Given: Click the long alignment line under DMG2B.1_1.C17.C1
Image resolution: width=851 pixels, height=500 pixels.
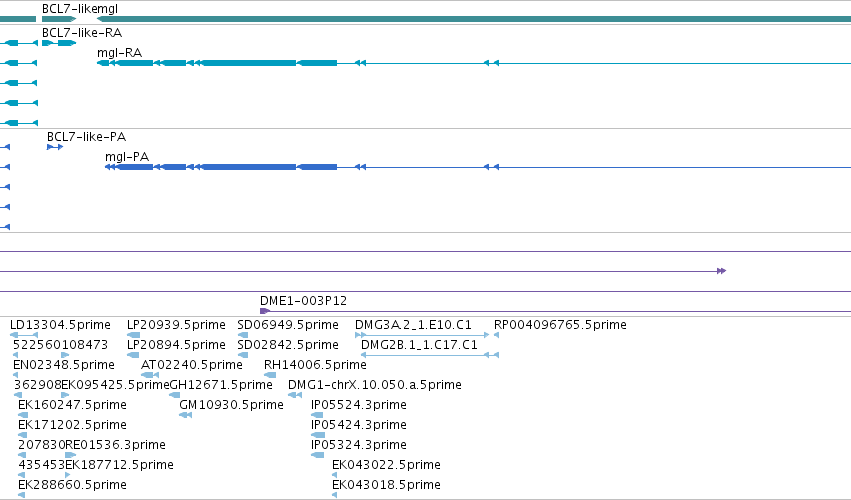Looking at the screenshot, I should 429,355.
